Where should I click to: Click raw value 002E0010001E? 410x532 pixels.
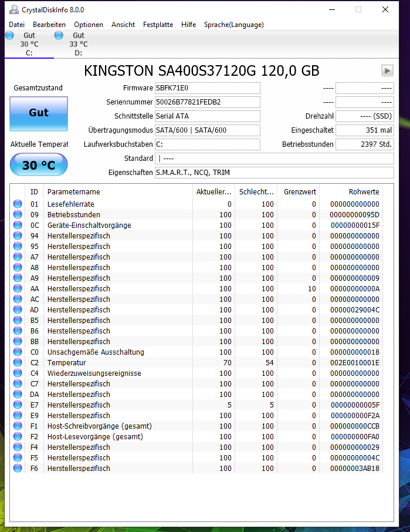[x=355, y=363]
